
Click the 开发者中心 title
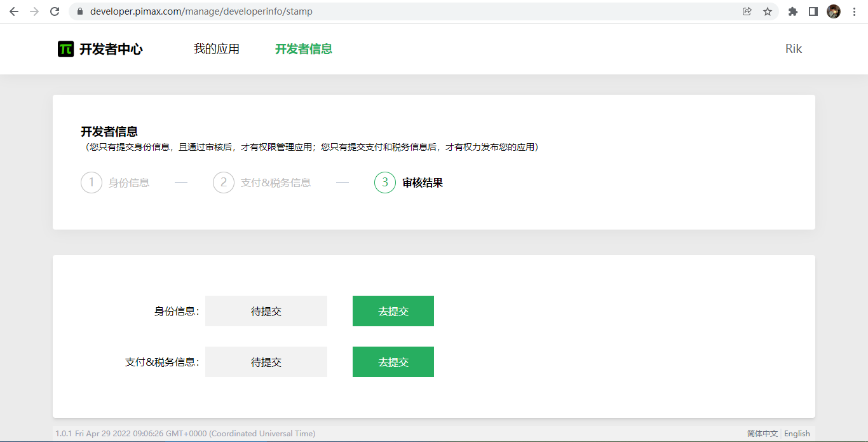tap(111, 49)
